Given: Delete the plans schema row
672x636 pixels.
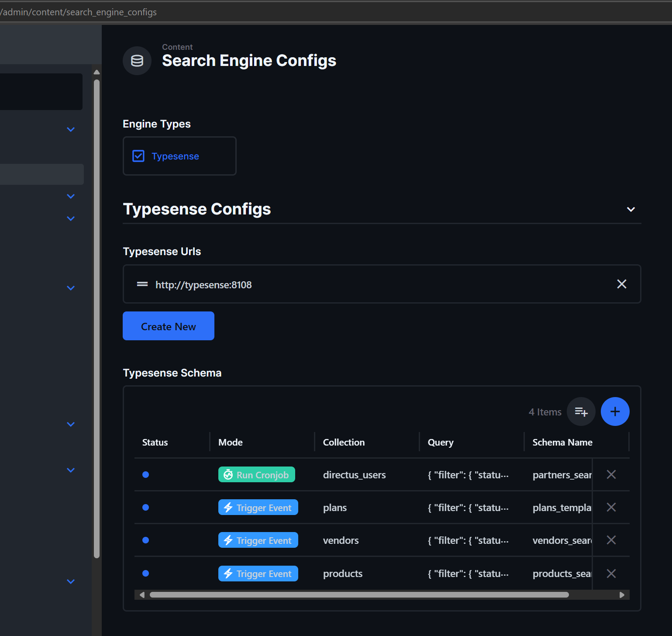Looking at the screenshot, I should coord(611,507).
